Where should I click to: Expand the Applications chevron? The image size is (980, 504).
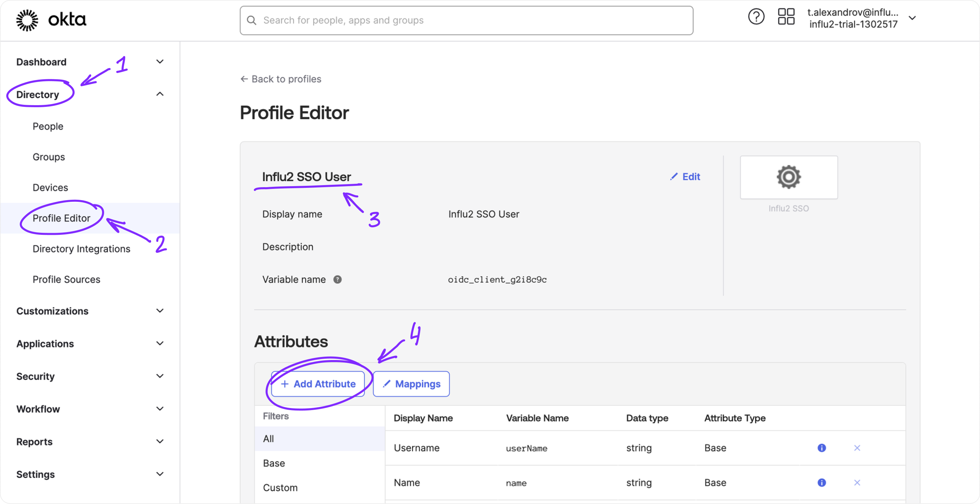tap(160, 343)
